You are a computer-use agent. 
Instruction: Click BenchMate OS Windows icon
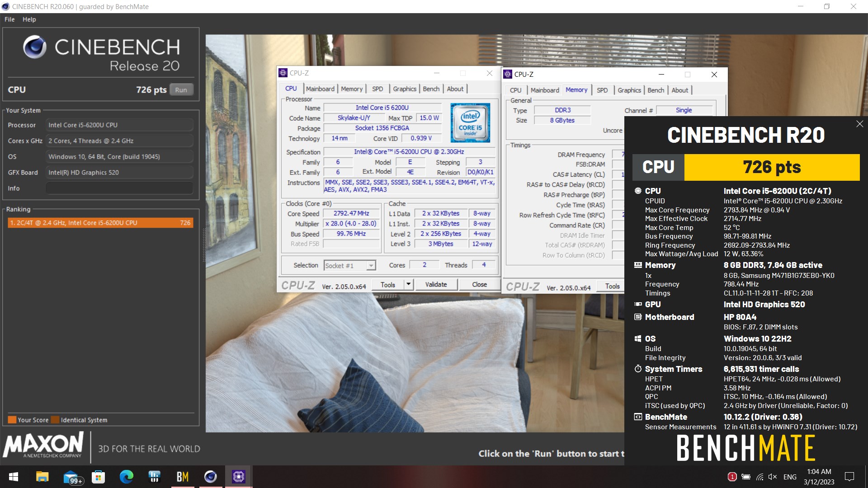(638, 338)
